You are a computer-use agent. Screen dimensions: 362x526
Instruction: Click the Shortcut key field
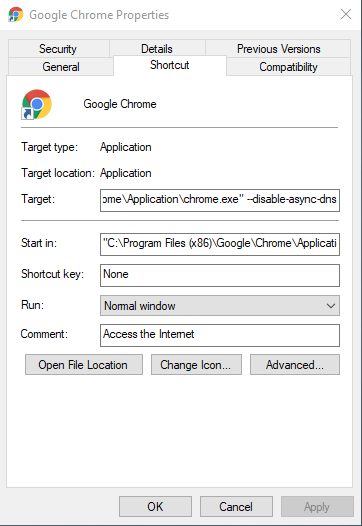click(x=220, y=275)
